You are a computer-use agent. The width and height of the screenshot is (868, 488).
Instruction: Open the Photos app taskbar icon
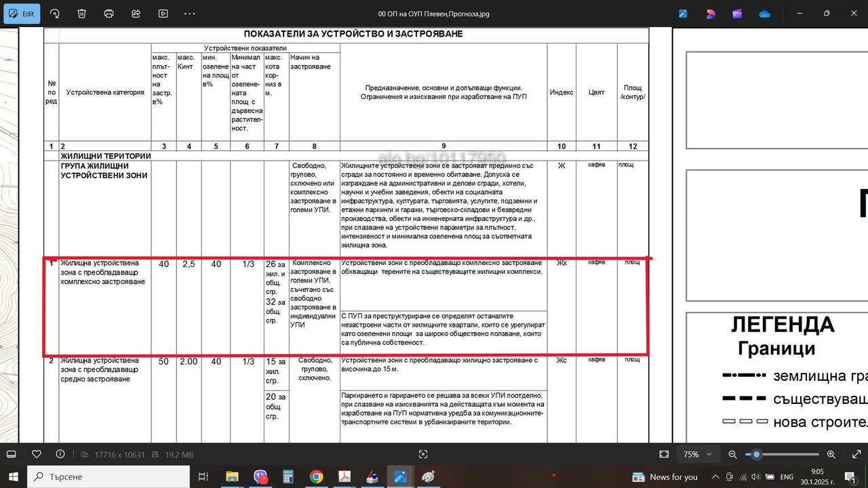click(x=400, y=476)
